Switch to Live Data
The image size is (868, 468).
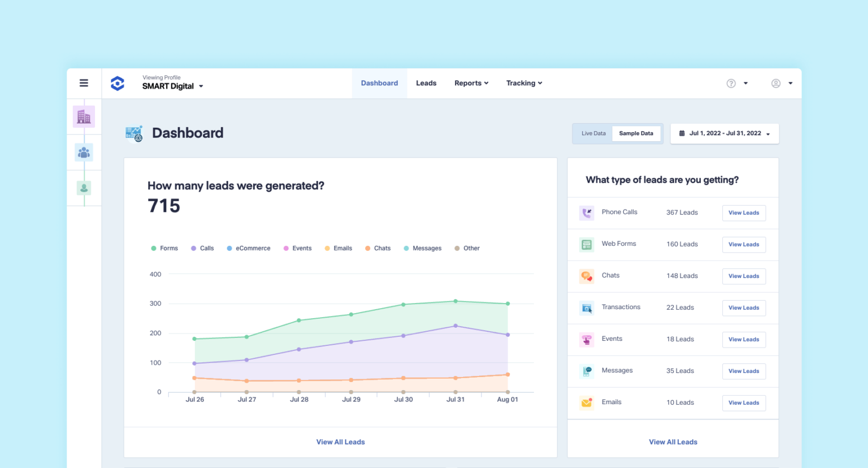point(593,133)
